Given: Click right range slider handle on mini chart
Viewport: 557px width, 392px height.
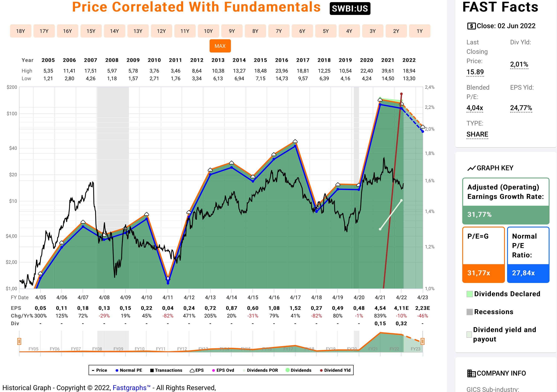Looking at the screenshot, I should point(422,341).
